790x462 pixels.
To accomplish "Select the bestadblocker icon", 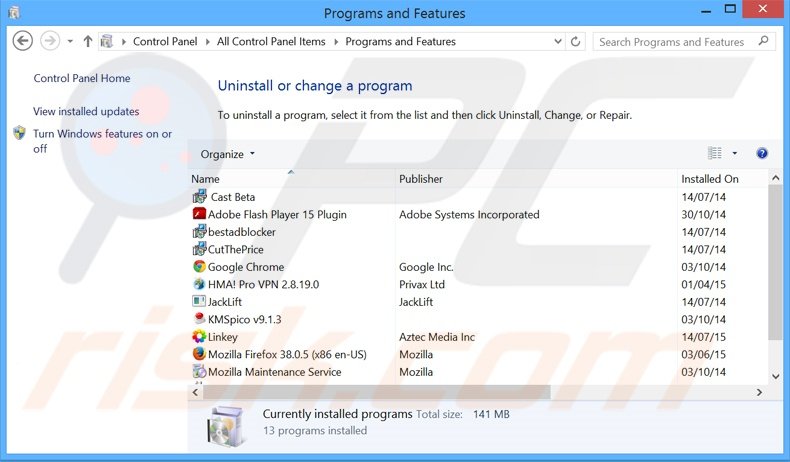I will (200, 231).
